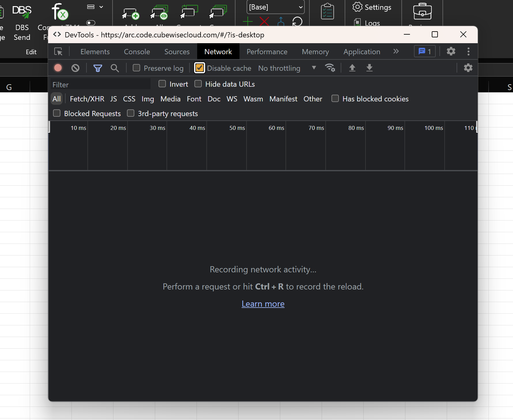Open network search magnifier
The width and height of the screenshot is (513, 420).
pyautogui.click(x=115, y=68)
